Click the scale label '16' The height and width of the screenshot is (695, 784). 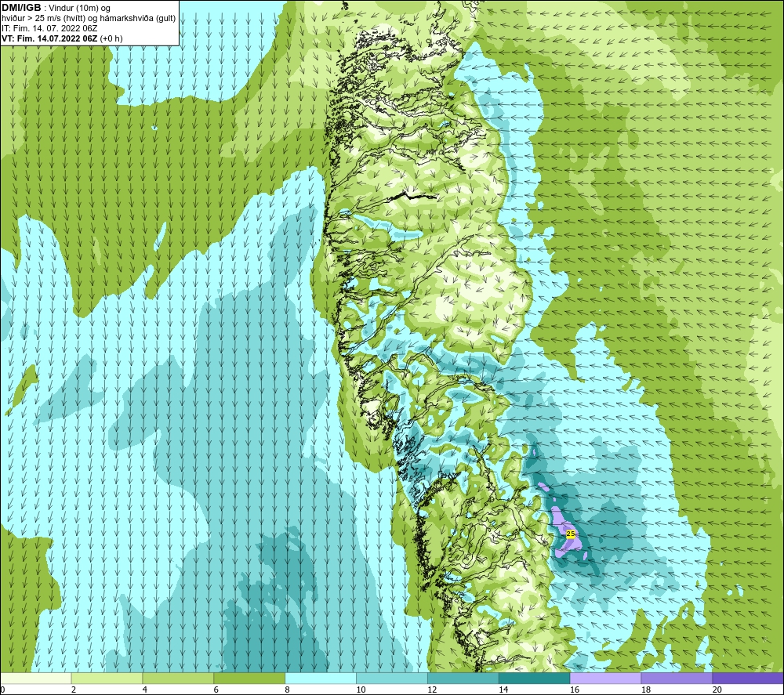pyautogui.click(x=575, y=690)
